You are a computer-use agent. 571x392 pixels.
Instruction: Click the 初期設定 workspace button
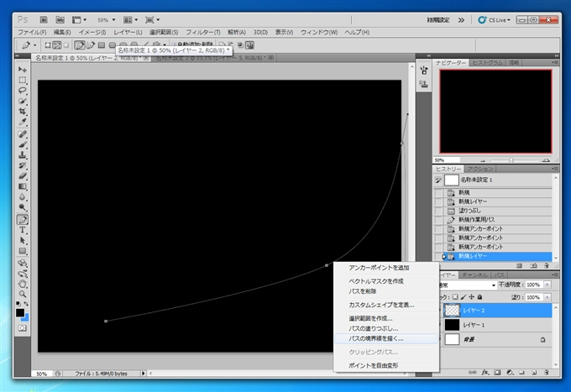click(438, 20)
